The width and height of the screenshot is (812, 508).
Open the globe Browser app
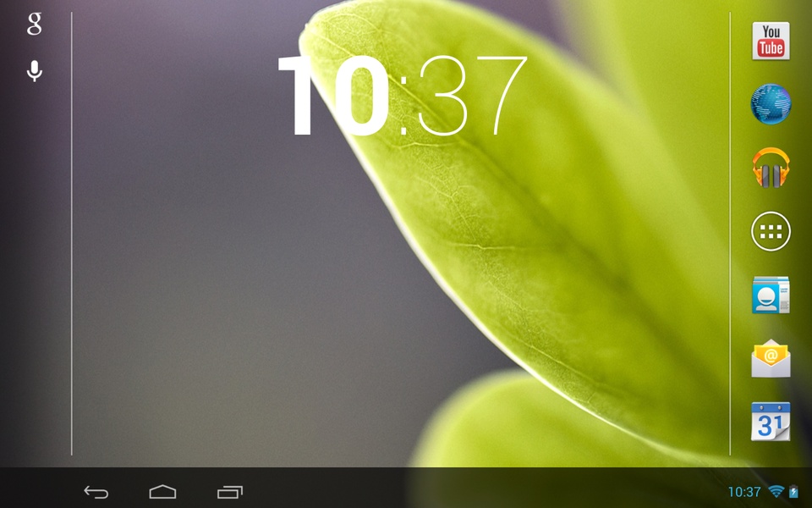click(771, 104)
